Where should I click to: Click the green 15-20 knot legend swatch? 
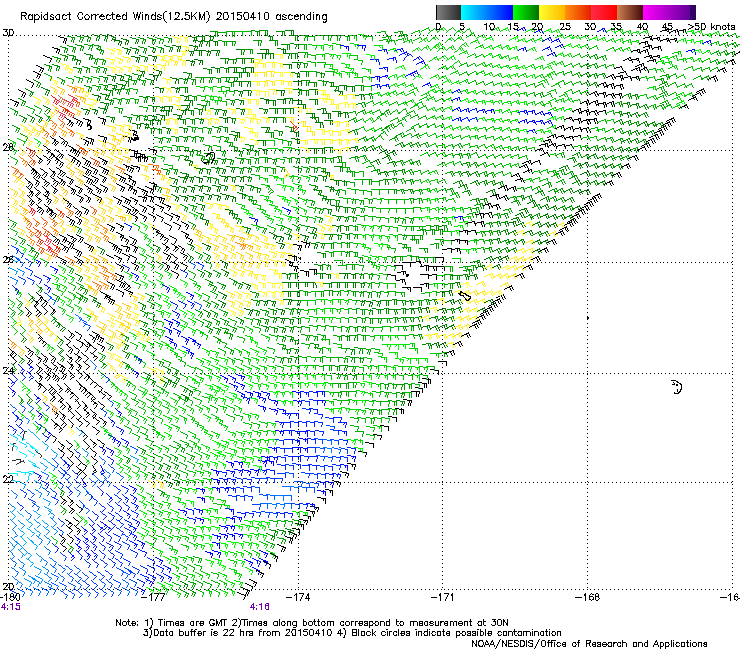tap(526, 12)
